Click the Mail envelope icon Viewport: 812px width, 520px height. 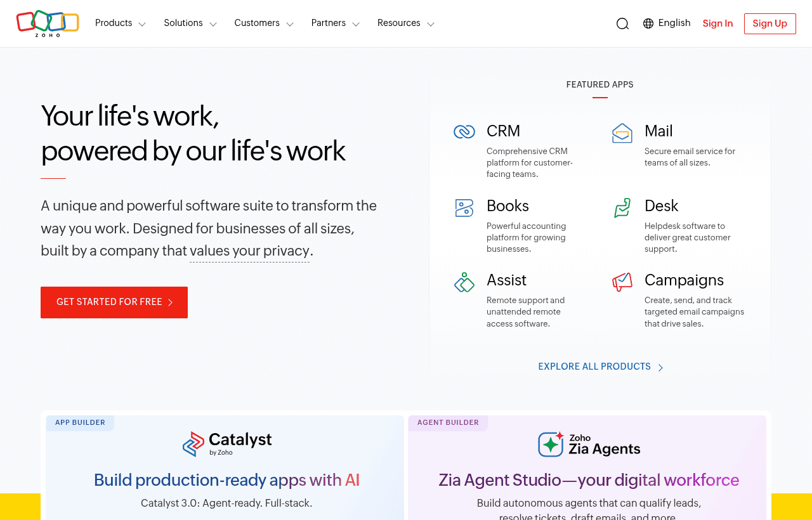[x=622, y=133]
